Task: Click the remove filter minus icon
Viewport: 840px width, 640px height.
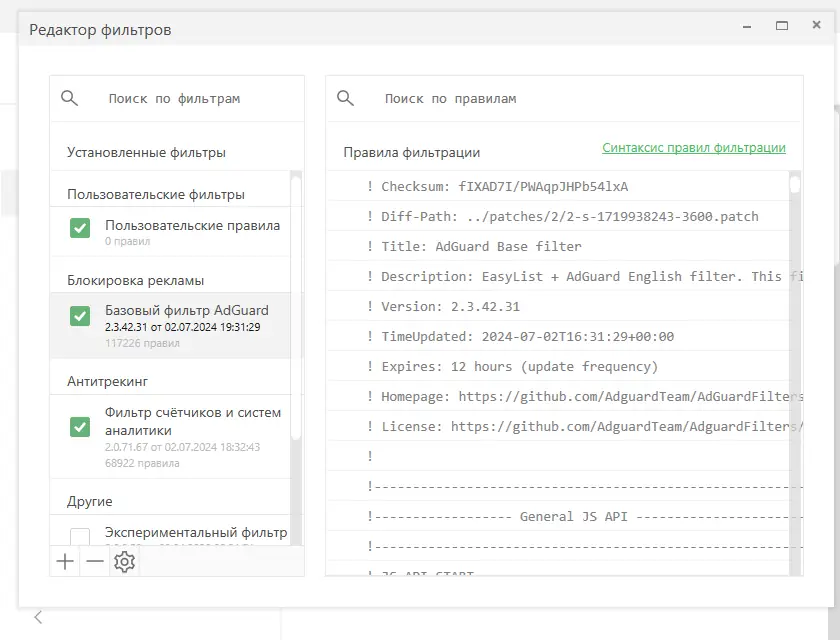Action: (x=95, y=562)
